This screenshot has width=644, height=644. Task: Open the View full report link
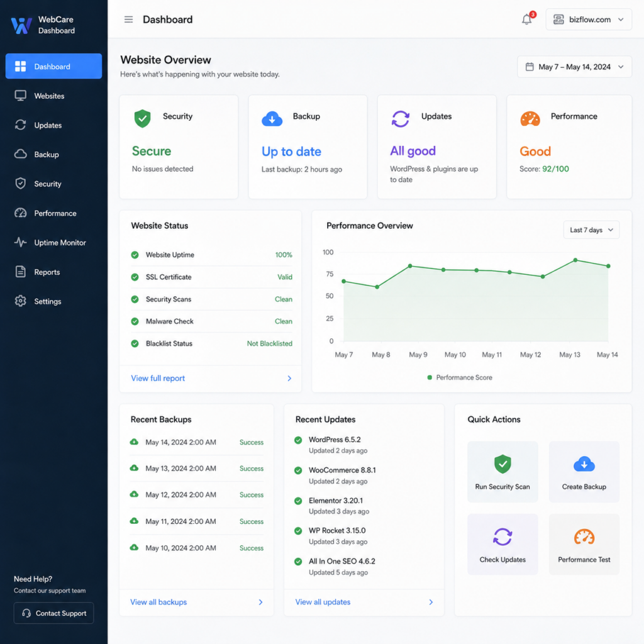(x=158, y=378)
